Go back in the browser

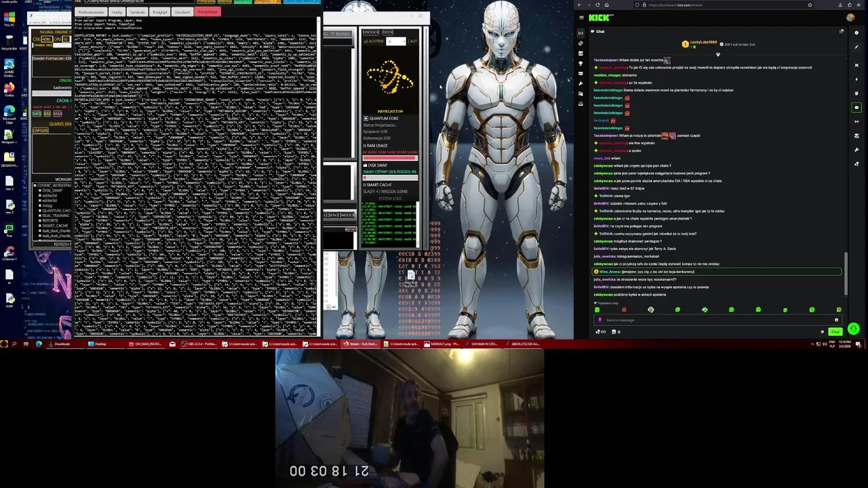click(579, 5)
